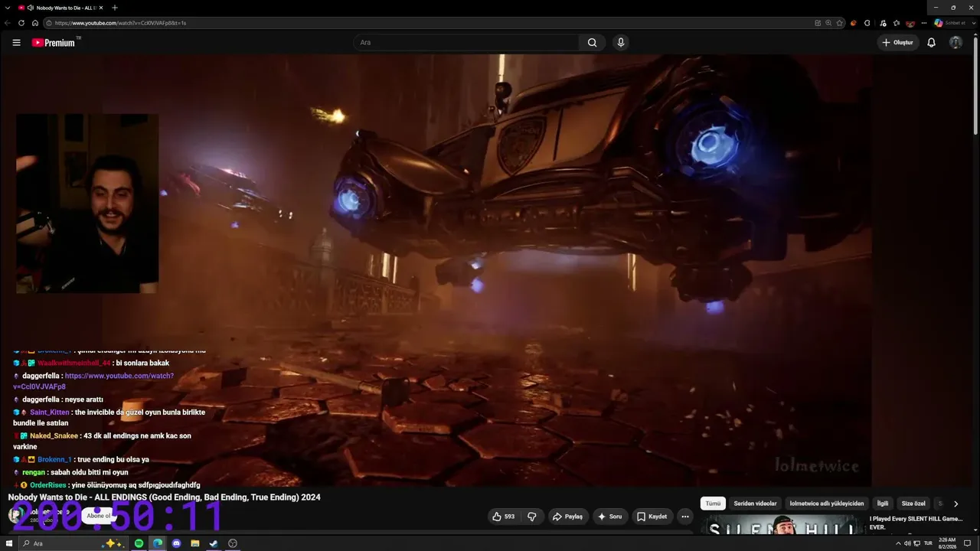The height and width of the screenshot is (551, 980).
Task: Click the browser address bar URL
Action: [x=120, y=23]
